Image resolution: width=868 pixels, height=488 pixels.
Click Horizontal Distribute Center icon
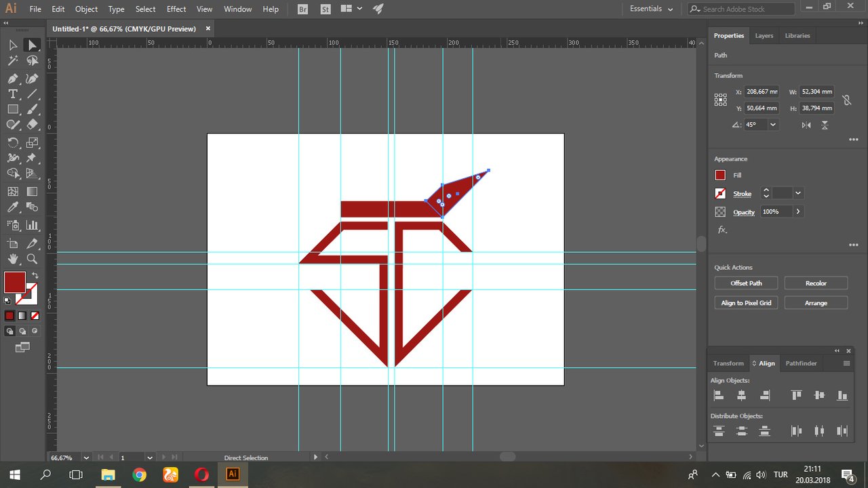819,430
